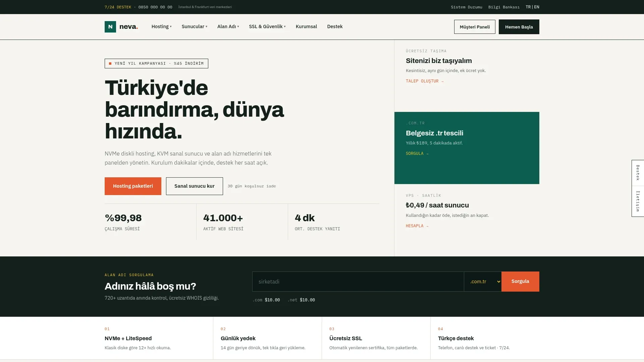The image size is (644, 362).
Task: Click the 30 gün koşulsuz iade note
Action: click(x=252, y=186)
